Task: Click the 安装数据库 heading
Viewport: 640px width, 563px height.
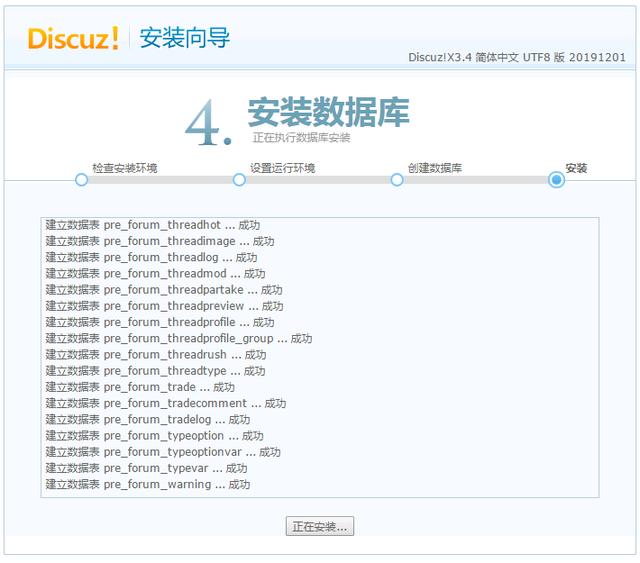Action: [x=329, y=112]
